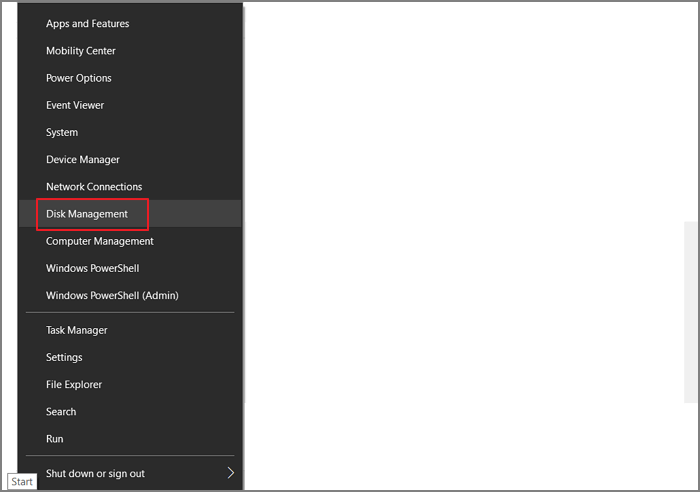Click the Shut down or sign out label
The width and height of the screenshot is (700, 492).
point(95,473)
